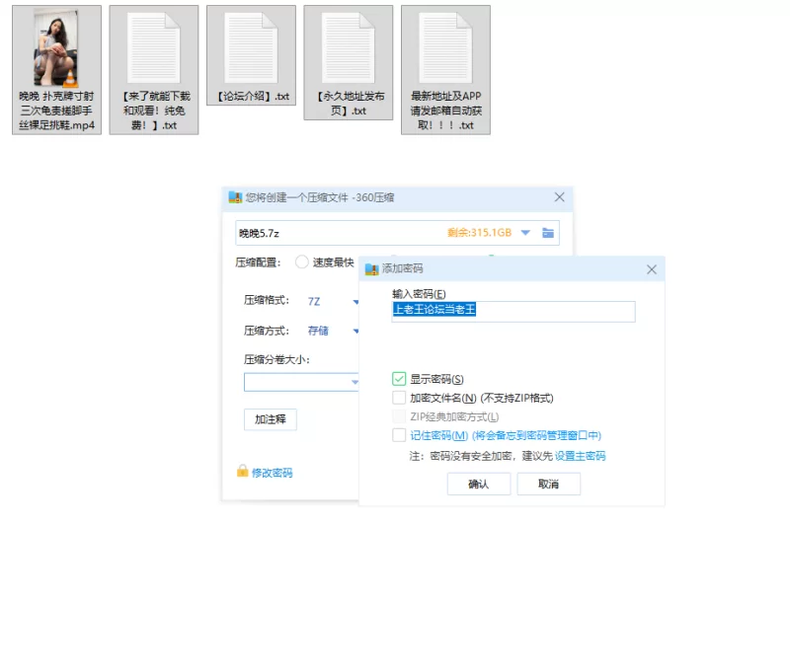Click the lock icon beside 修改密码

click(x=242, y=471)
